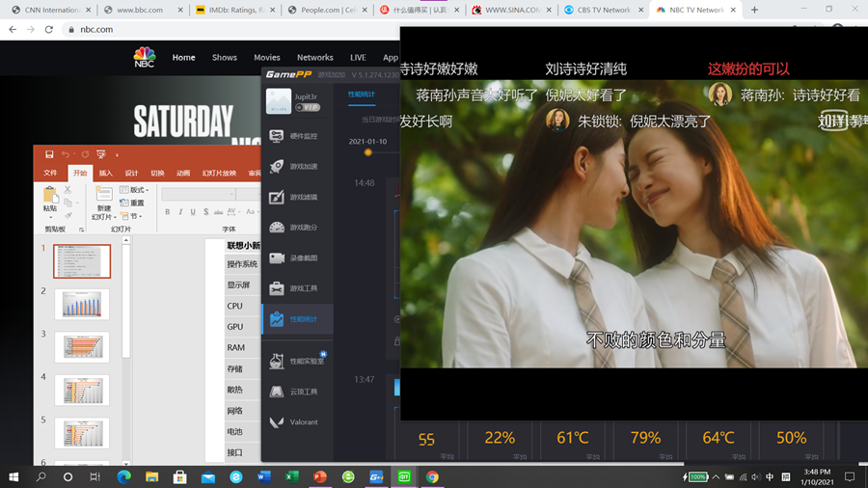Click Shows in the NBC navigation
The height and width of the screenshot is (488, 868).
[x=224, y=58]
